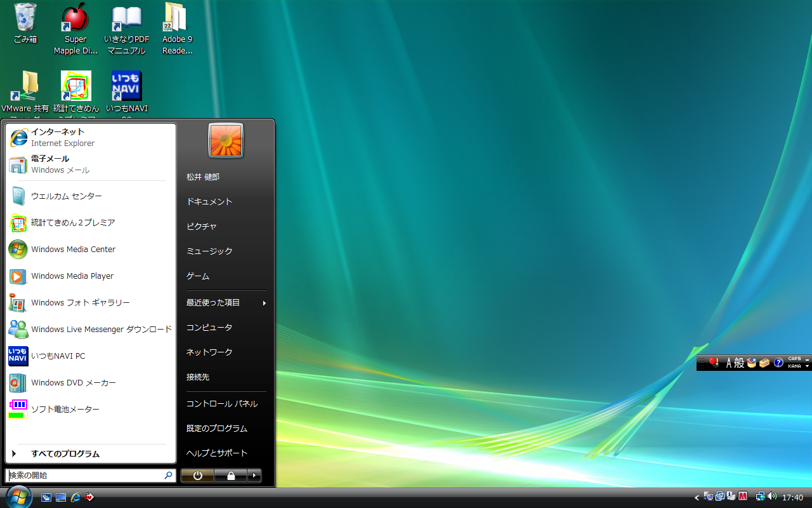
Task: Open ミュージック from the Start menu
Action: click(226, 251)
